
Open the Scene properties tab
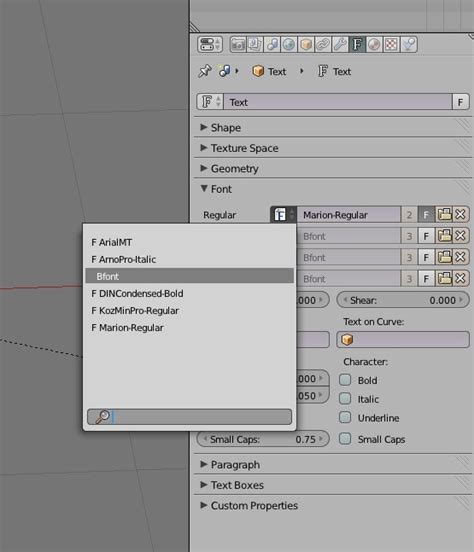pyautogui.click(x=272, y=44)
